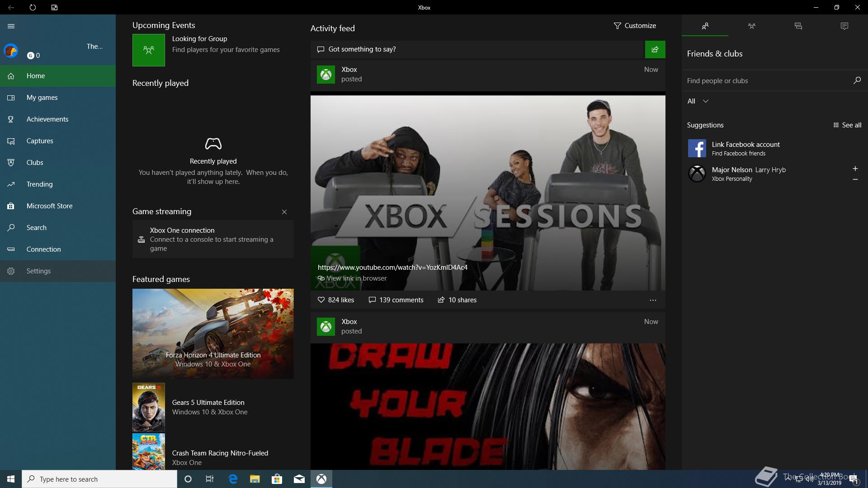Open Forza Horizon 4 Ultimate Edition thumbnail
The width and height of the screenshot is (868, 488).
tap(213, 333)
